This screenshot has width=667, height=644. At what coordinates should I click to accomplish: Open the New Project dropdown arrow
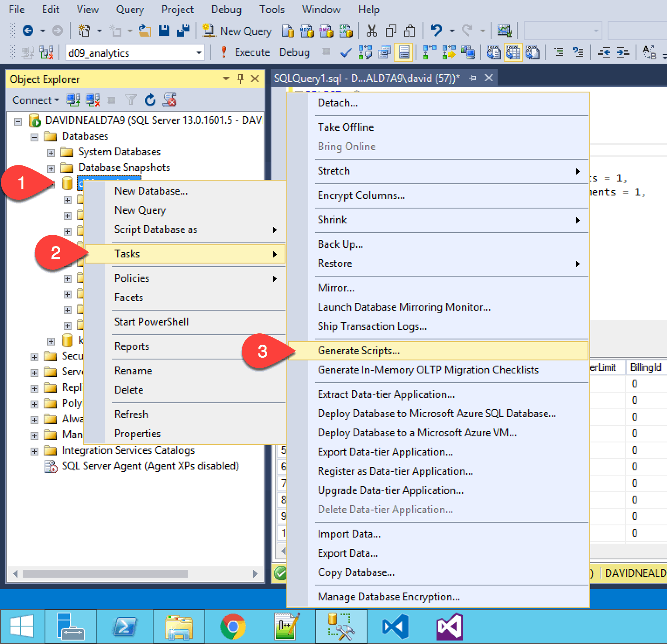pos(100,31)
